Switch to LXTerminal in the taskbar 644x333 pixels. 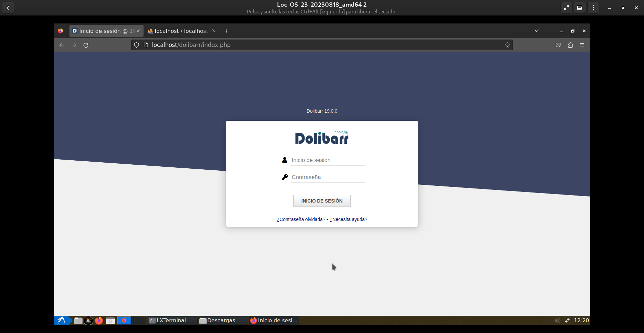171,321
